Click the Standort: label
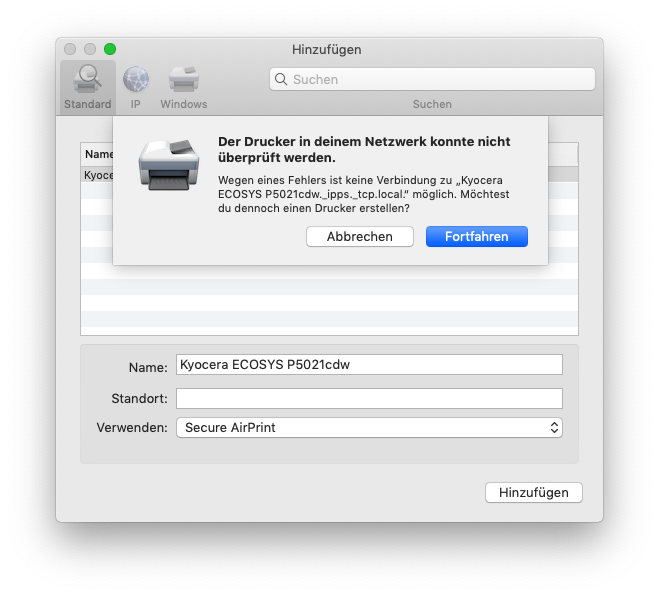Screen dimensions: 659x596 [139, 398]
